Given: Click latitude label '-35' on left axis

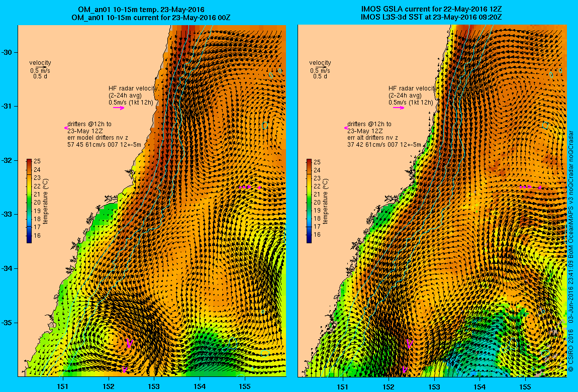Looking at the screenshot, I should click(x=7, y=323).
